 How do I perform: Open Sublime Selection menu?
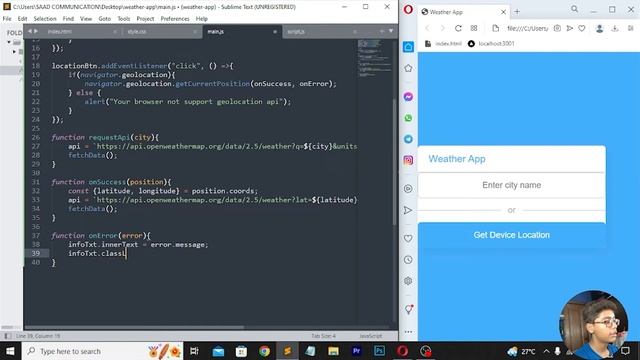tap(45, 19)
